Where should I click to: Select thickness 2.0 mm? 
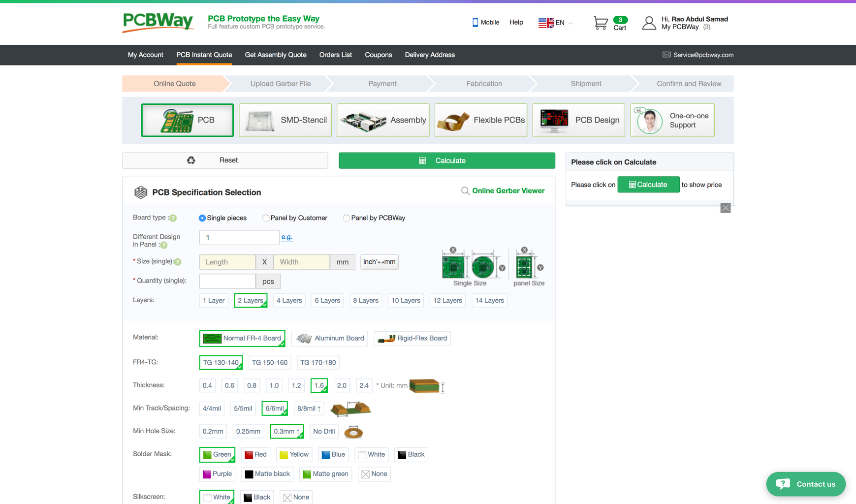coord(342,385)
